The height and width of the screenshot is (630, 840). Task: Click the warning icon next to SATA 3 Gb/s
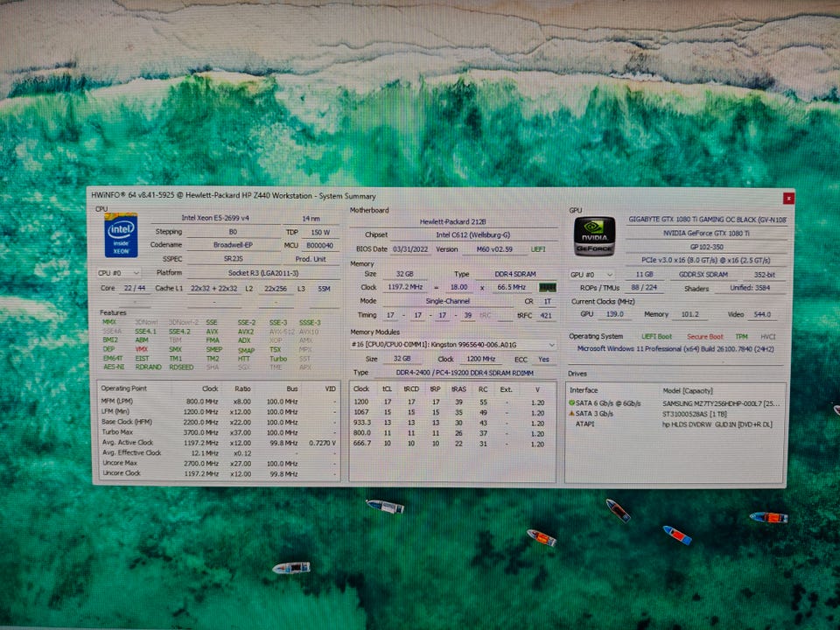click(x=571, y=414)
